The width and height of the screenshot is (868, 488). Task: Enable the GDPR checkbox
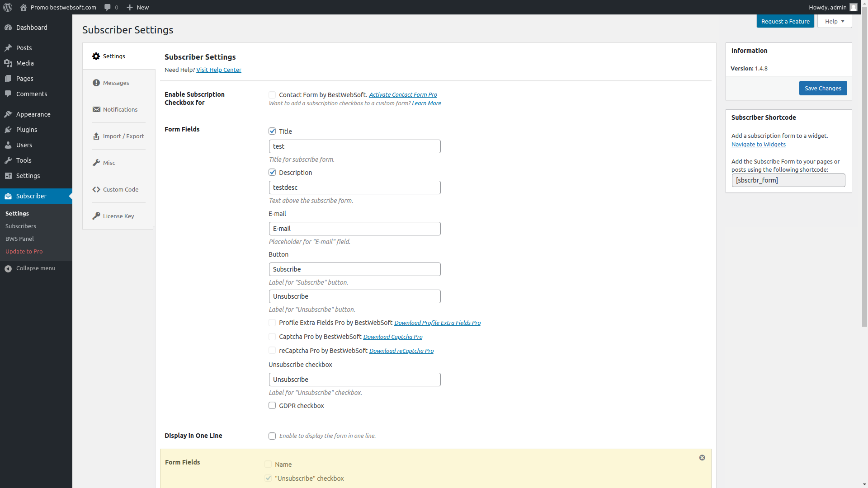[x=272, y=405]
